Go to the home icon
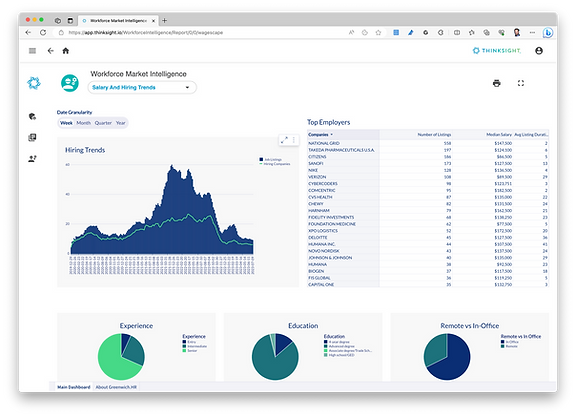The image size is (576, 417). pyautogui.click(x=66, y=51)
